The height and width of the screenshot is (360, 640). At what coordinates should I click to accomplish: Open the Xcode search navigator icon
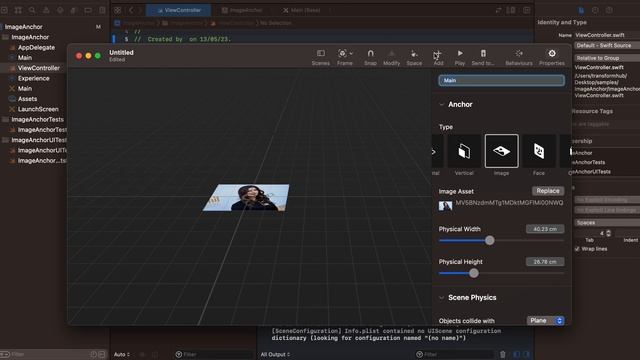click(32, 10)
